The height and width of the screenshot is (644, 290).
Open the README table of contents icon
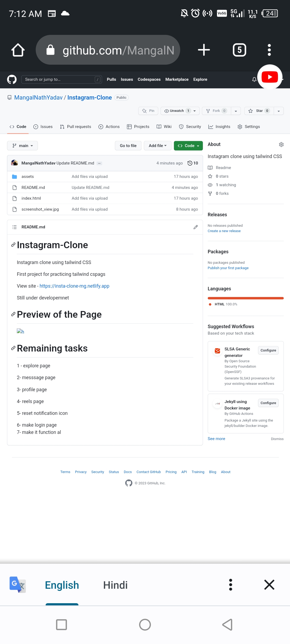click(x=15, y=227)
